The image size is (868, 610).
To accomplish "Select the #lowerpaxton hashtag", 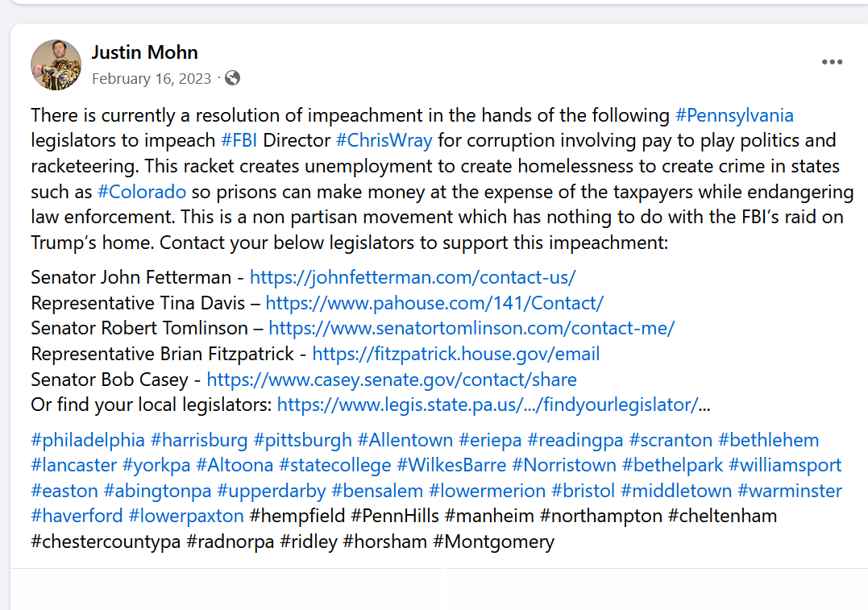I will 186,515.
